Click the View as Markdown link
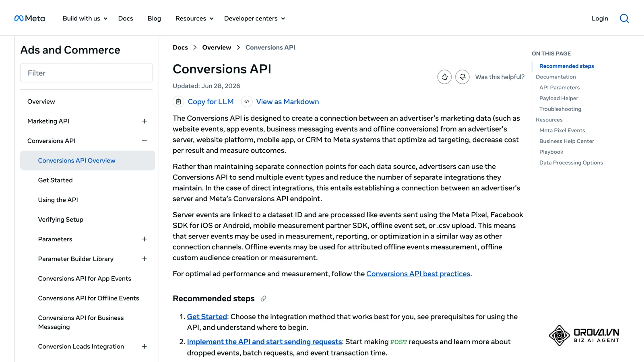Viewport: 644px width, 362px height. pos(287,102)
